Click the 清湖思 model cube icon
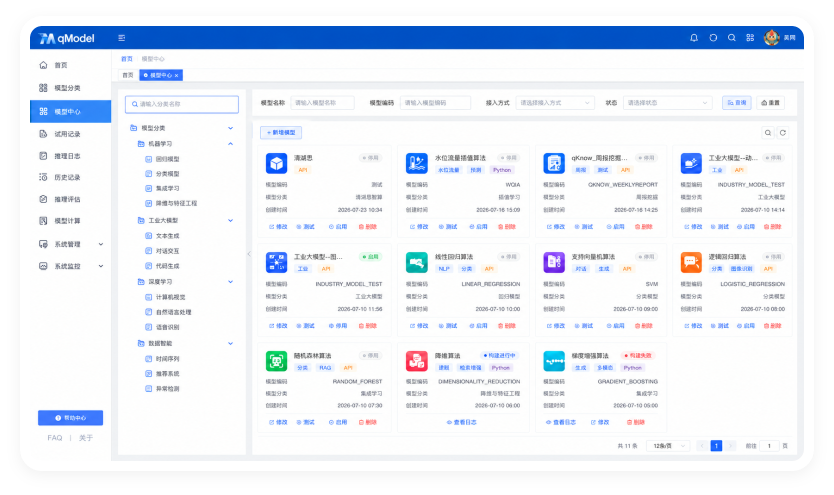This screenshot has width=834, height=495. click(276, 163)
